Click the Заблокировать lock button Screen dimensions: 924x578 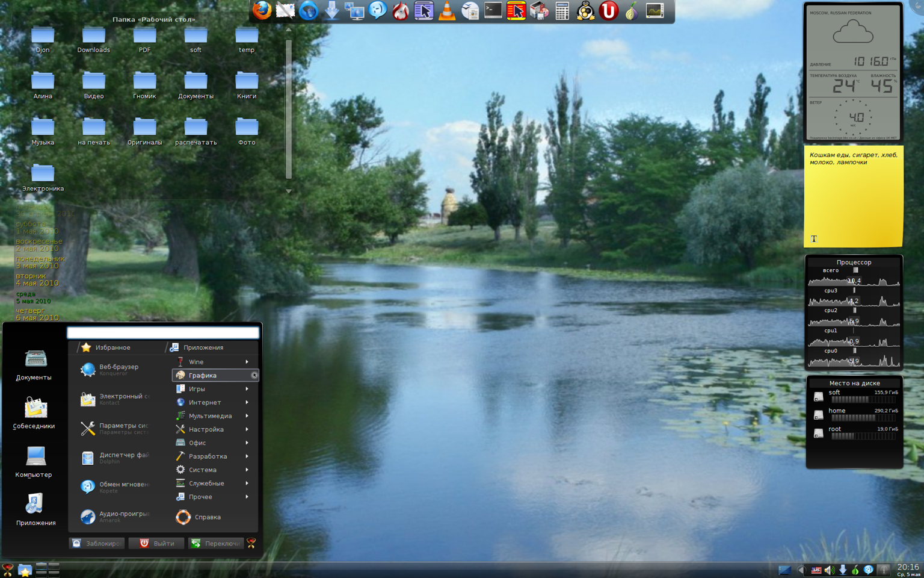(97, 543)
